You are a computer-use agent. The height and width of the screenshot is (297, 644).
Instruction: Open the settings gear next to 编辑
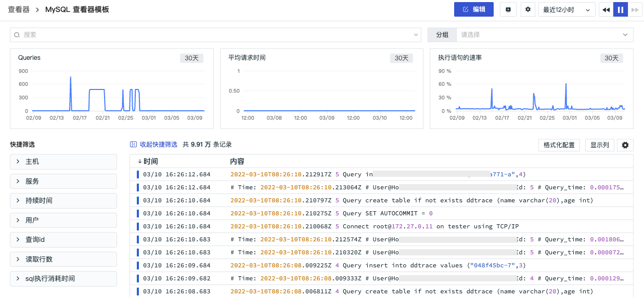[x=528, y=9]
